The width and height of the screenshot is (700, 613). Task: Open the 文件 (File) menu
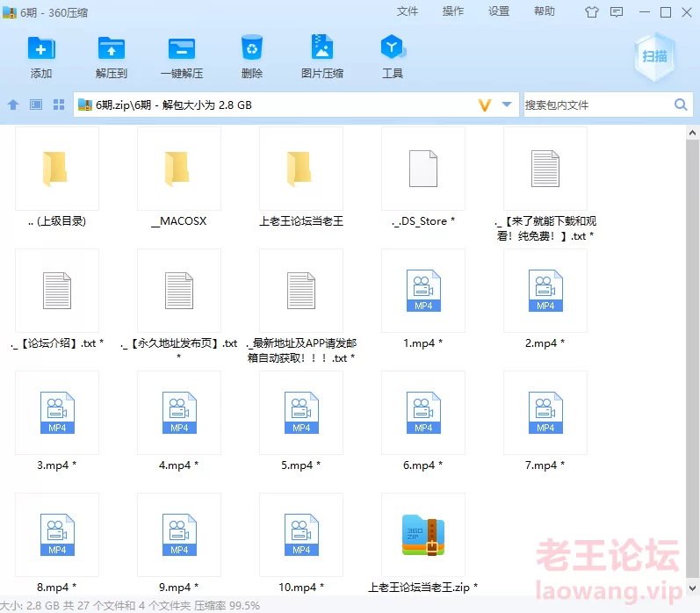click(x=408, y=11)
